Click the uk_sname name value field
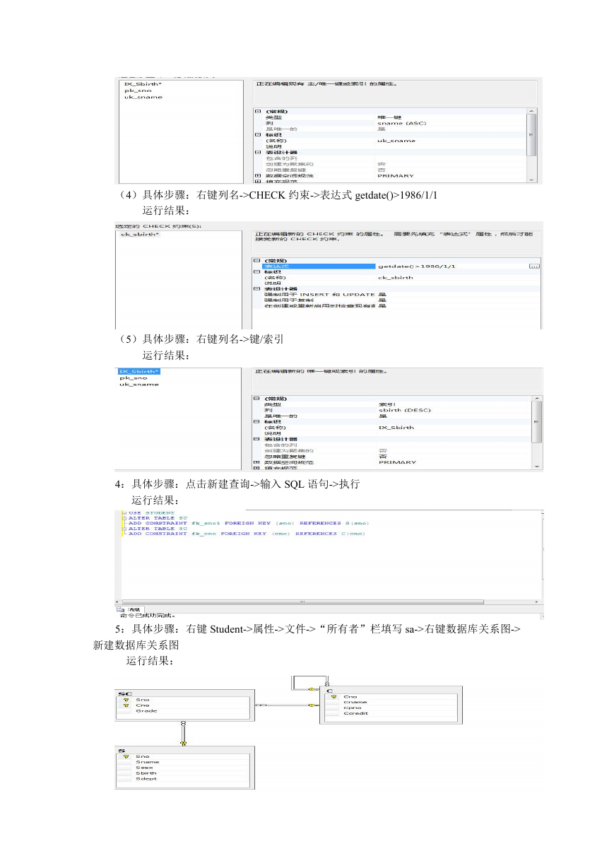This screenshot has width=614, height=868. pos(396,141)
